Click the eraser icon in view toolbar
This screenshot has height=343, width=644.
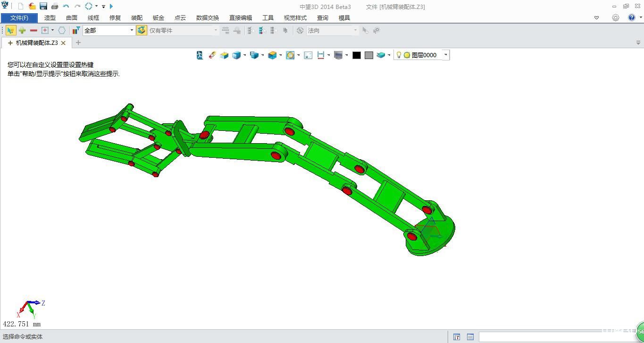212,55
